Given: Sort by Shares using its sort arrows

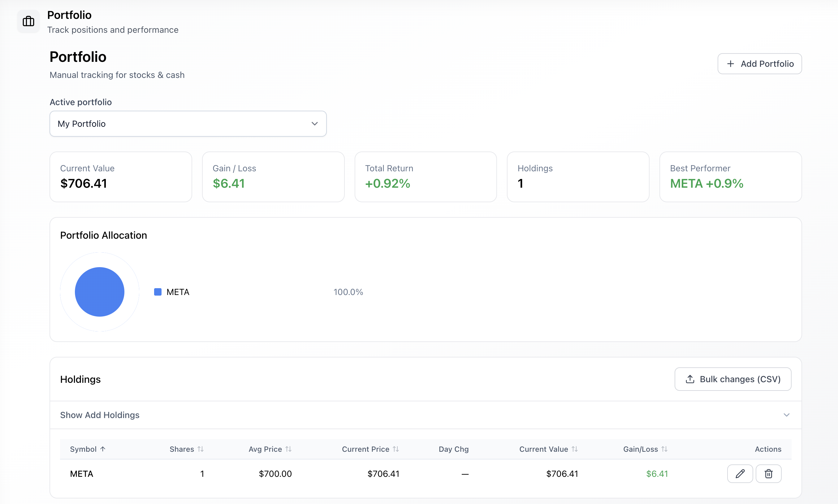Looking at the screenshot, I should [x=201, y=449].
